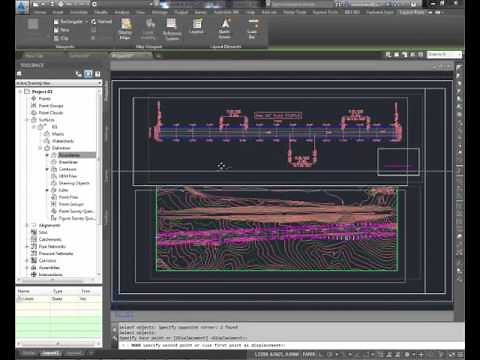Collapse the Surfaces node
Viewport: 480px width, 360px height.
(x=27, y=120)
